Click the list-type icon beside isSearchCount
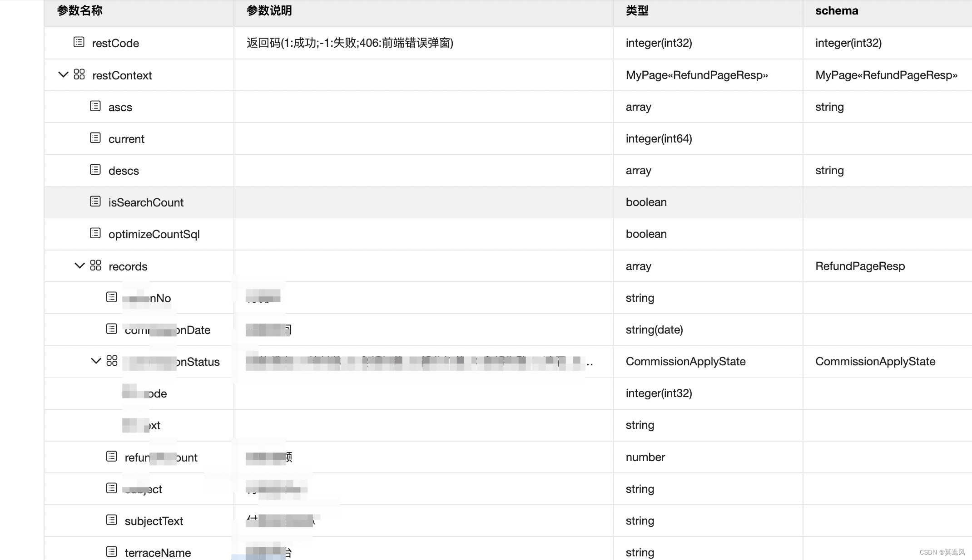Viewport: 972px width, 560px height. coord(95,202)
